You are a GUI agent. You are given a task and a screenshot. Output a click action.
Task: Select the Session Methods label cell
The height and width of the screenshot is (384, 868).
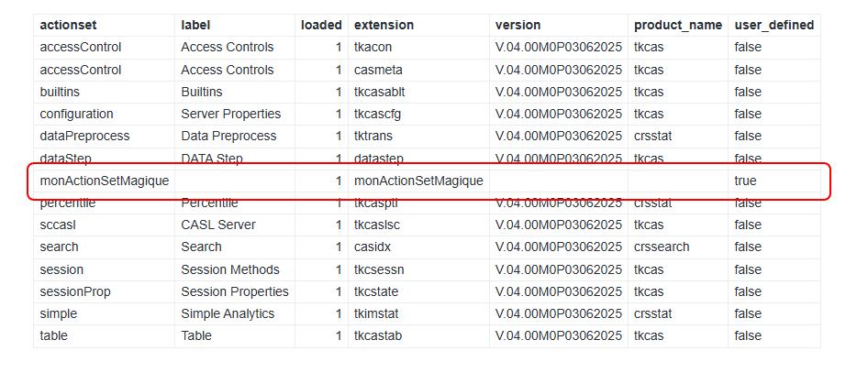coord(230,269)
